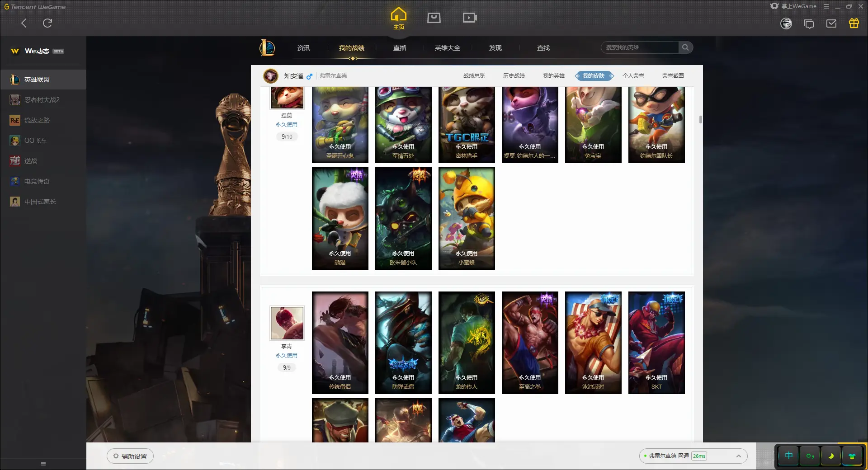868x470 pixels.
Task: Open the 至高之拳 skin card
Action: pyautogui.click(x=530, y=343)
